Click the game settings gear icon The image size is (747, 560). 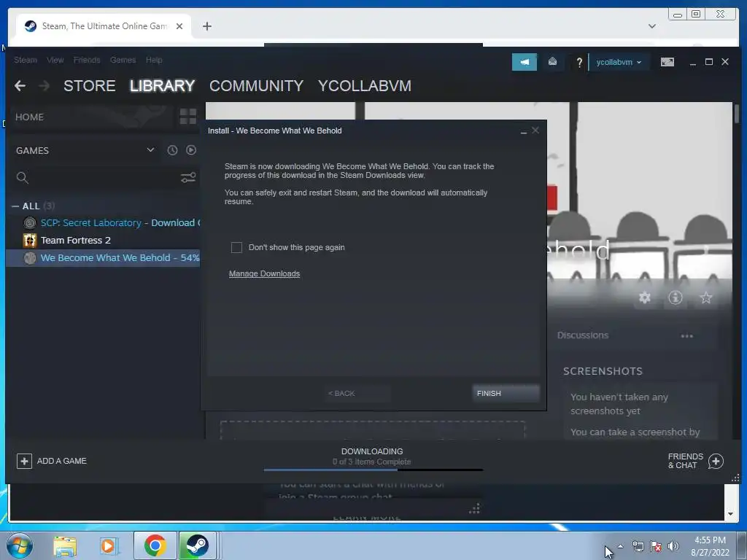[645, 297]
